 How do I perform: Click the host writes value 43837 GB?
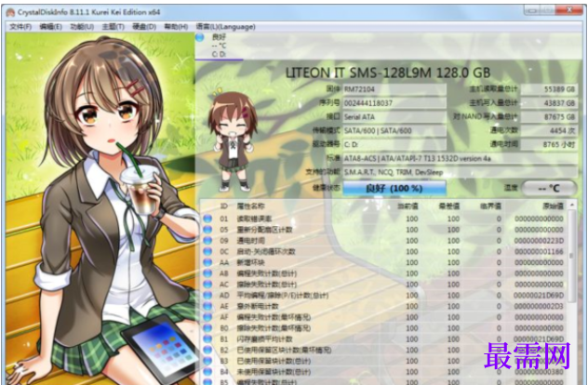tap(549, 102)
